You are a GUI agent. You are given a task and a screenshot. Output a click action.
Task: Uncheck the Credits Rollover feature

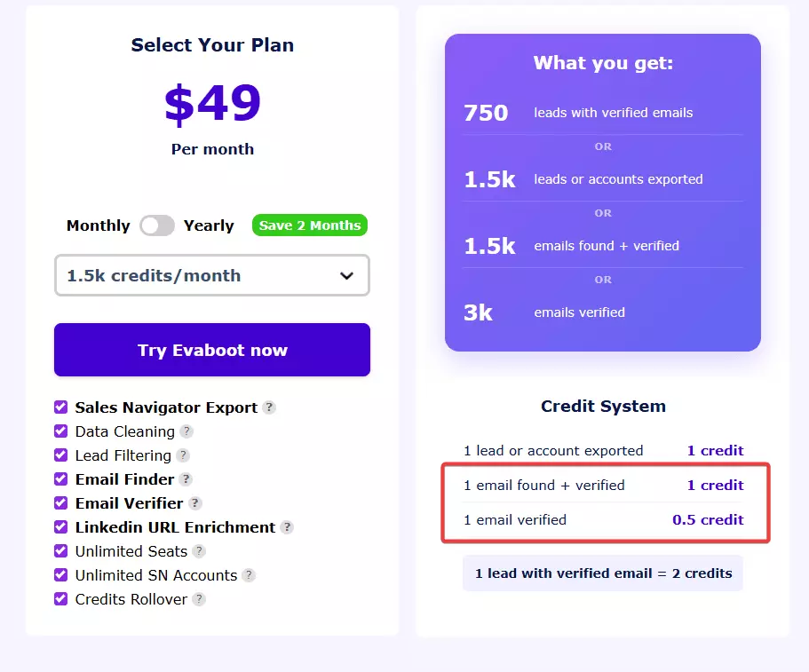click(60, 599)
